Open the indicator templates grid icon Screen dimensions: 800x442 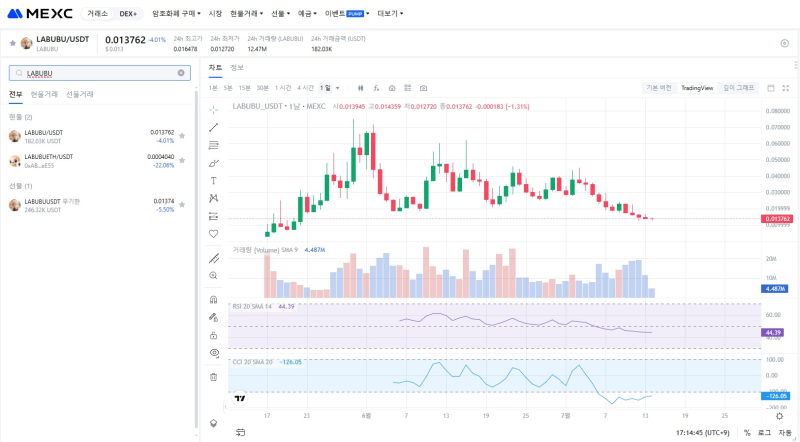[x=408, y=88]
